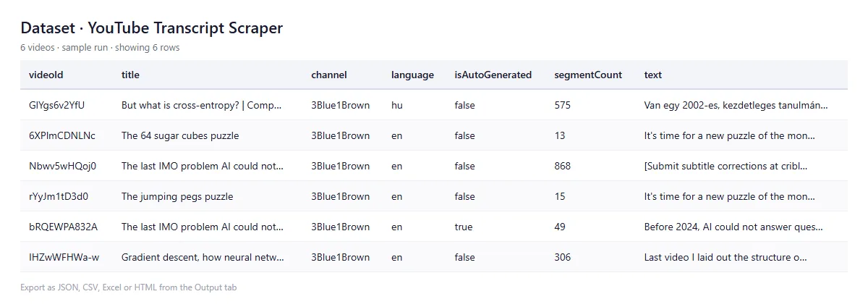Click segment count 15
Viewport: 868px width, 307px height.
pos(560,196)
